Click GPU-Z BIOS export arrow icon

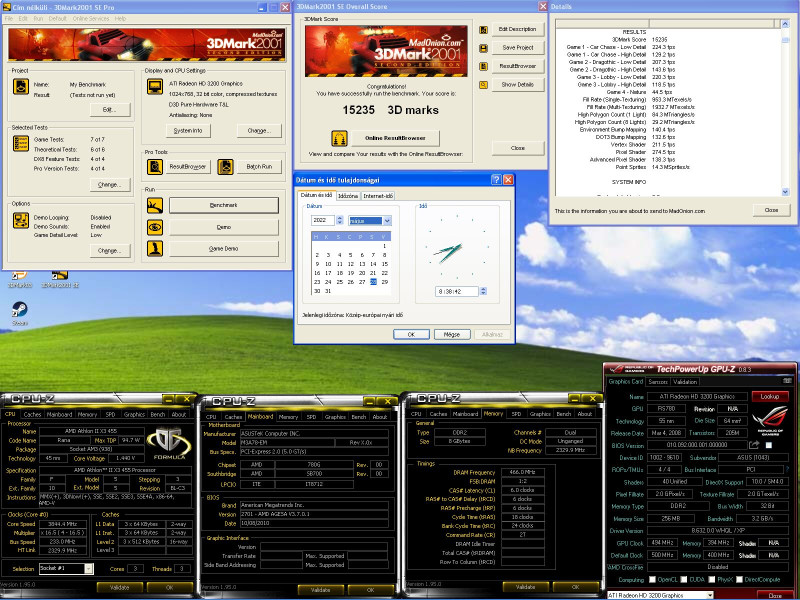(755, 445)
